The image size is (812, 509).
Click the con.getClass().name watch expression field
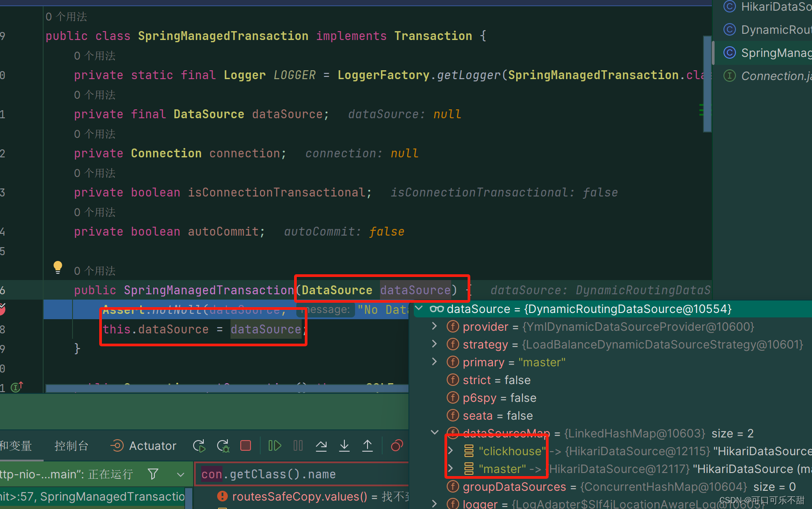(302, 474)
